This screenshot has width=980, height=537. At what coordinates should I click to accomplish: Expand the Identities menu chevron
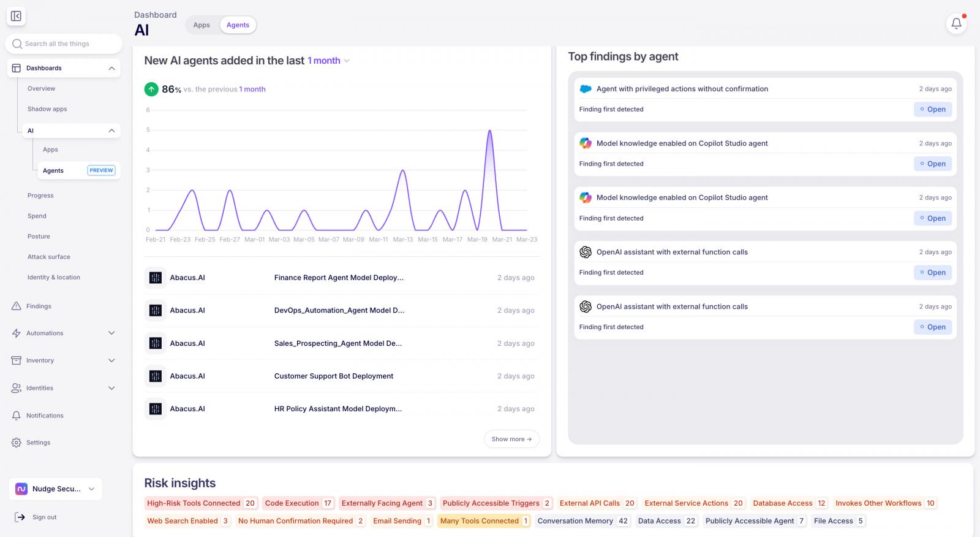(111, 388)
